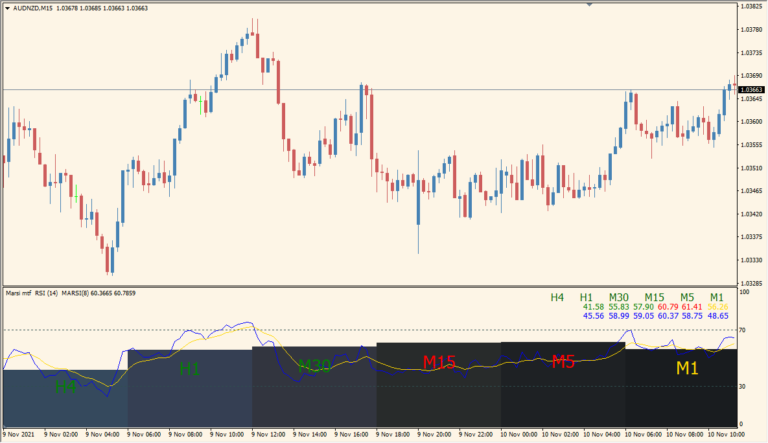
Task: Click the 1.03780 price on the scale
Action: click(x=750, y=29)
